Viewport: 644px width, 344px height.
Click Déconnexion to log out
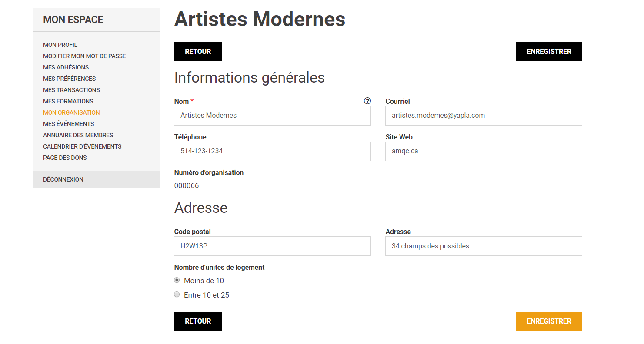[63, 179]
